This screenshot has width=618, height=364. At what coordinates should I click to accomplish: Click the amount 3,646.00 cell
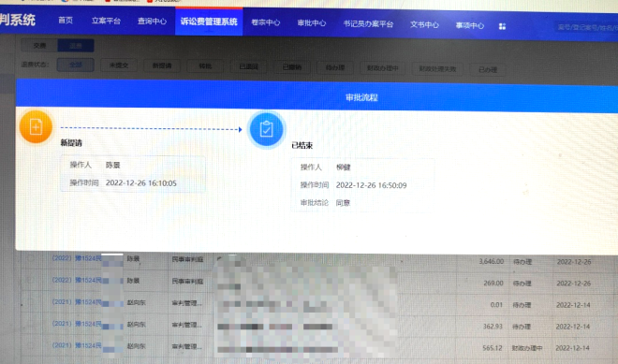(491, 261)
